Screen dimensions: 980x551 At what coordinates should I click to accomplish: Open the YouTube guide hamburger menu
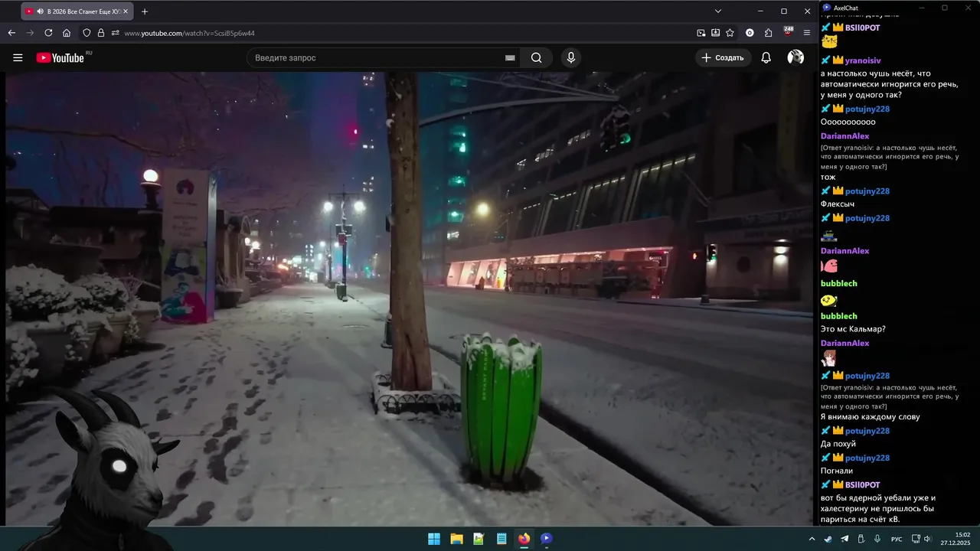pos(18,57)
